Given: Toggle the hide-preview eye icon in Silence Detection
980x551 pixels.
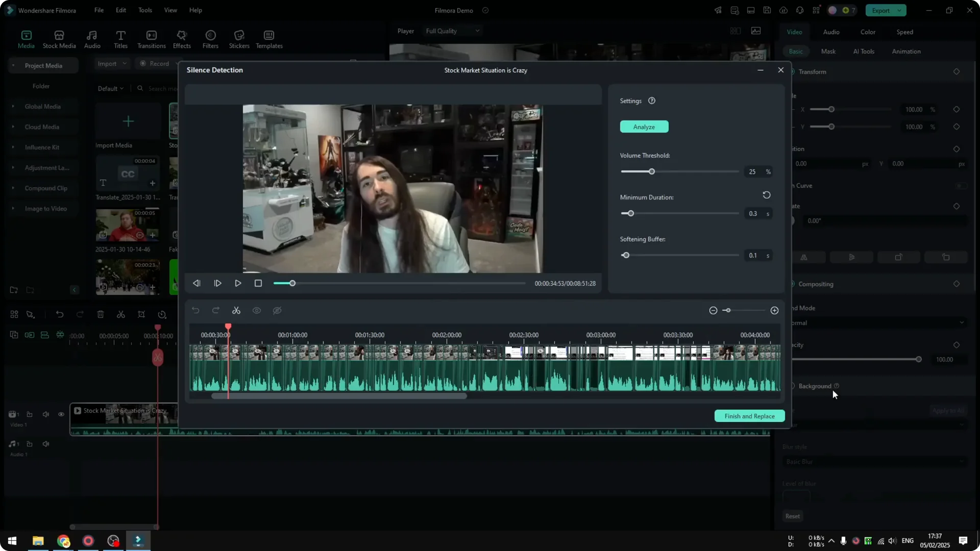Looking at the screenshot, I should 277,310.
